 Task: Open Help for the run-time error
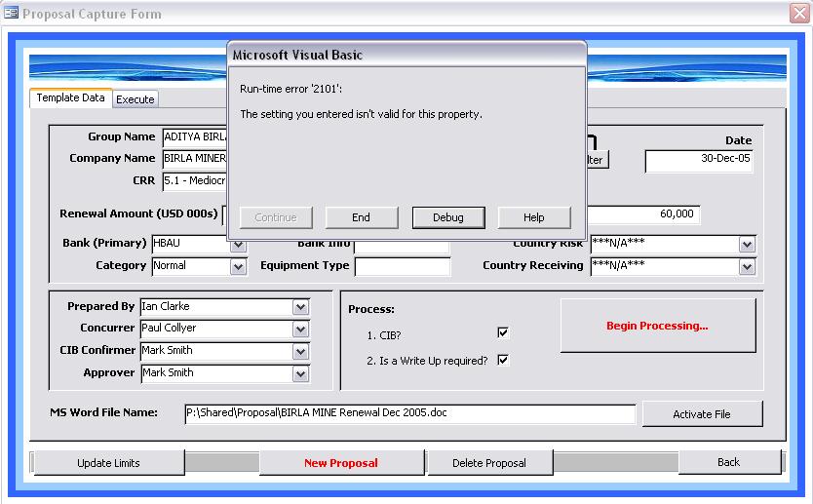tap(534, 217)
